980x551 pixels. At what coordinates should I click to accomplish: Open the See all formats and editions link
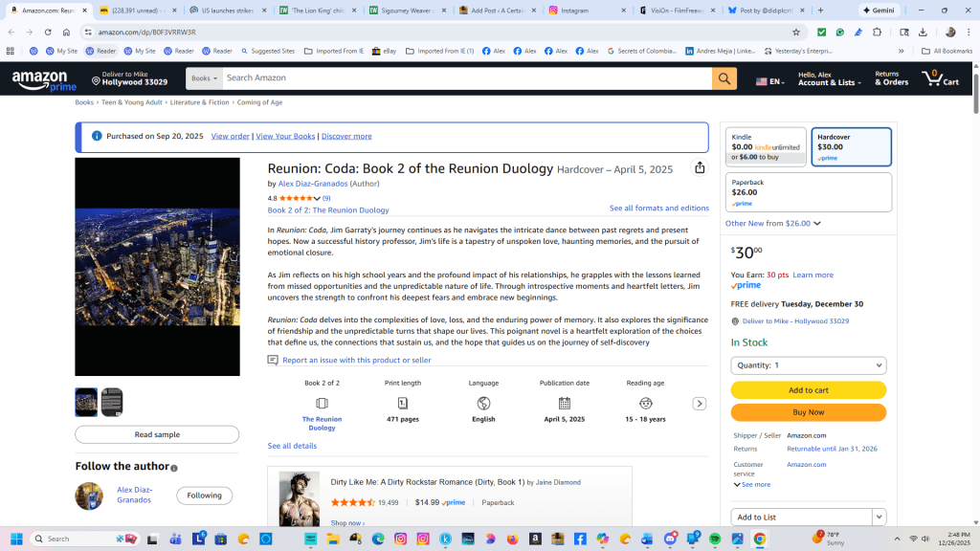pyautogui.click(x=659, y=209)
